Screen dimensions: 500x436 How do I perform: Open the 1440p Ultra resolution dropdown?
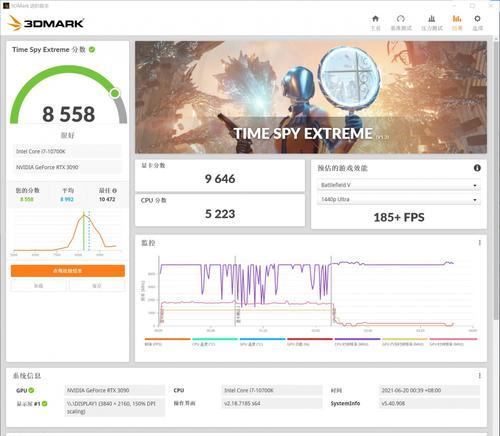point(399,199)
